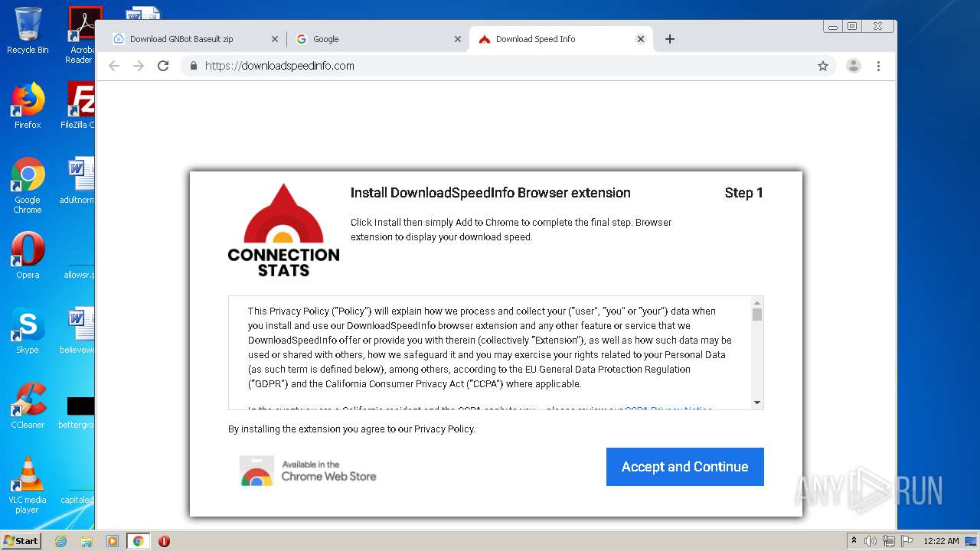Click the red Opera taskbar icon
Viewport: 980px width, 551px height.
point(164,541)
